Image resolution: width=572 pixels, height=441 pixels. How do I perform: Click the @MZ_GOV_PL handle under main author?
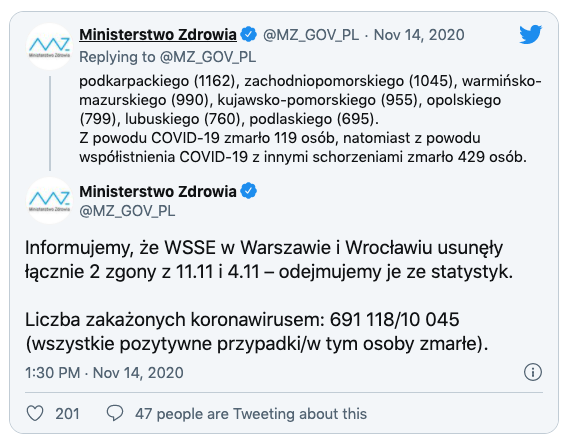click(127, 211)
